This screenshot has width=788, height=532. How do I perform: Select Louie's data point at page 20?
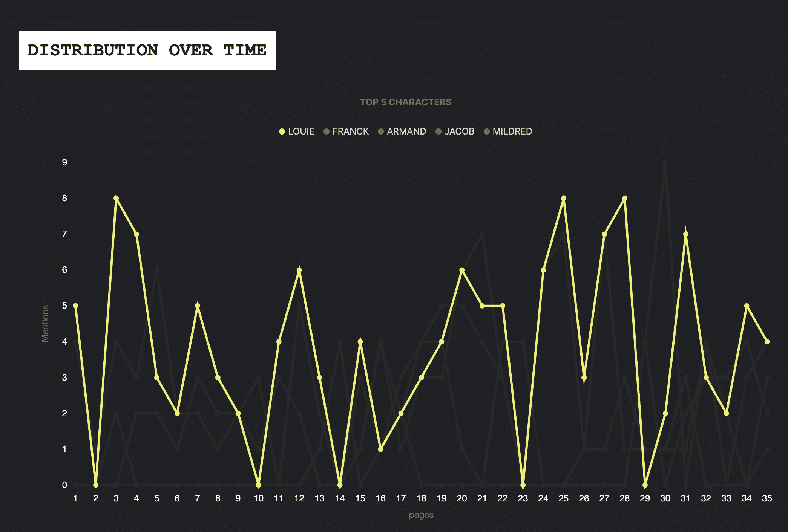462,270
